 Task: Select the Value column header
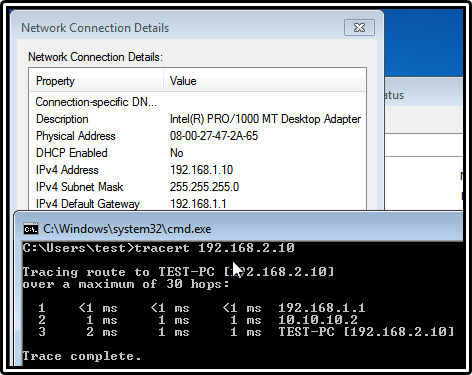[x=264, y=81]
